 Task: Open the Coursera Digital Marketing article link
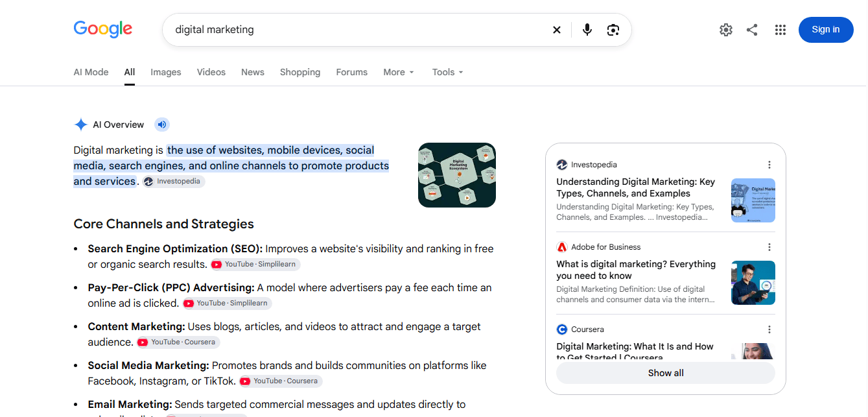[635, 351]
